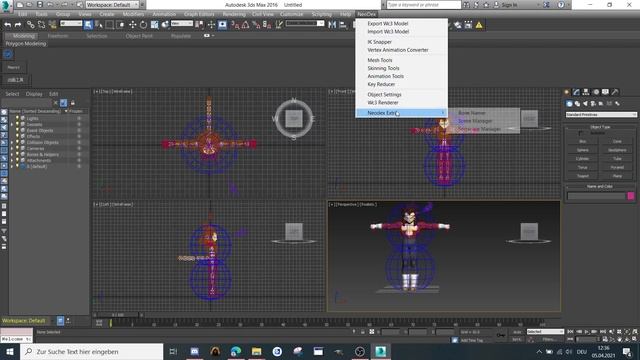This screenshot has width=640, height=360.
Task: Choose the Cameras category icon
Action: (x=593, y=104)
